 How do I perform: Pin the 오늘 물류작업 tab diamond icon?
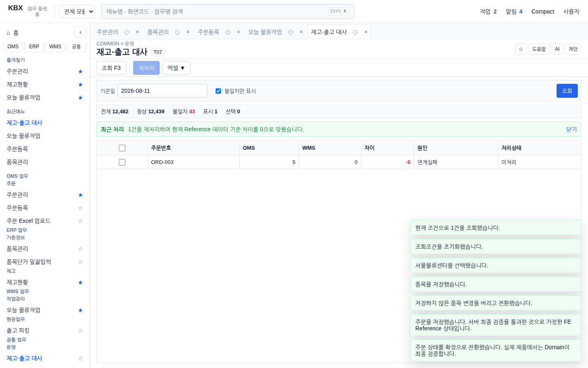(x=291, y=32)
